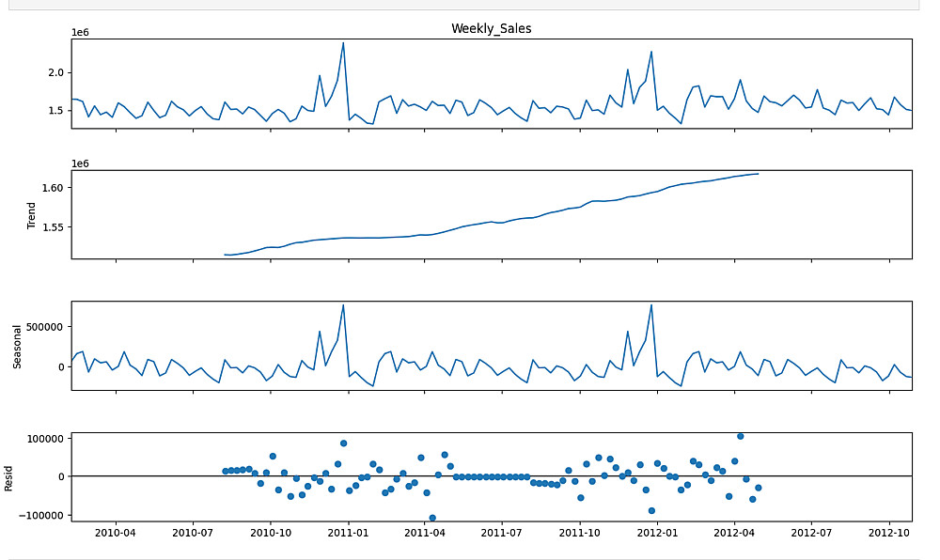Select the 2012-01 x-axis tick label
Image resolution: width=940 pixels, height=560 pixels.
657,533
